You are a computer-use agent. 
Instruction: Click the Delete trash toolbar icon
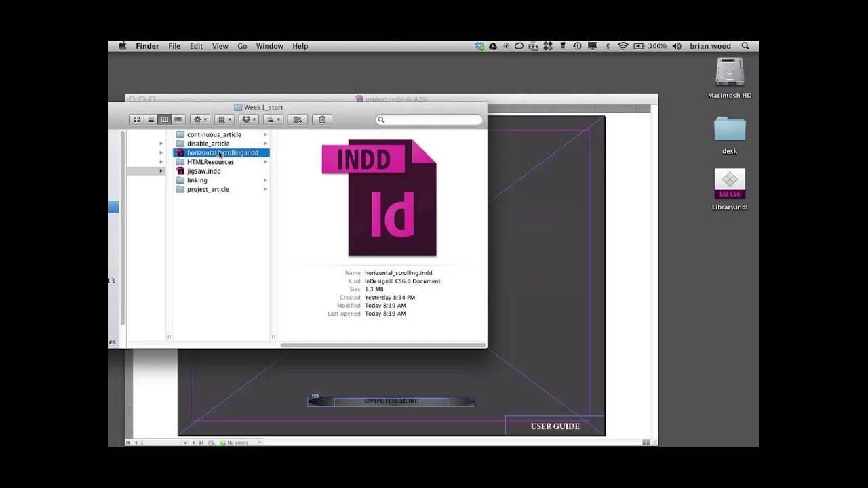[x=322, y=119]
